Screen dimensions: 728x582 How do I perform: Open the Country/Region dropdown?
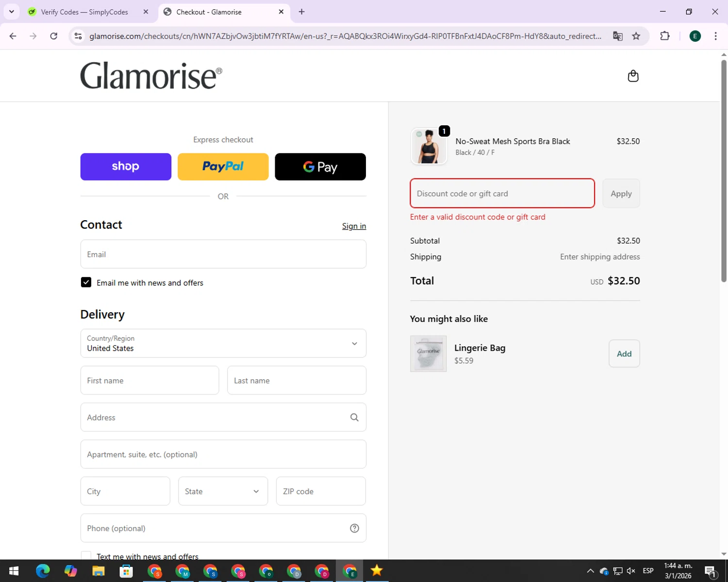(223, 343)
